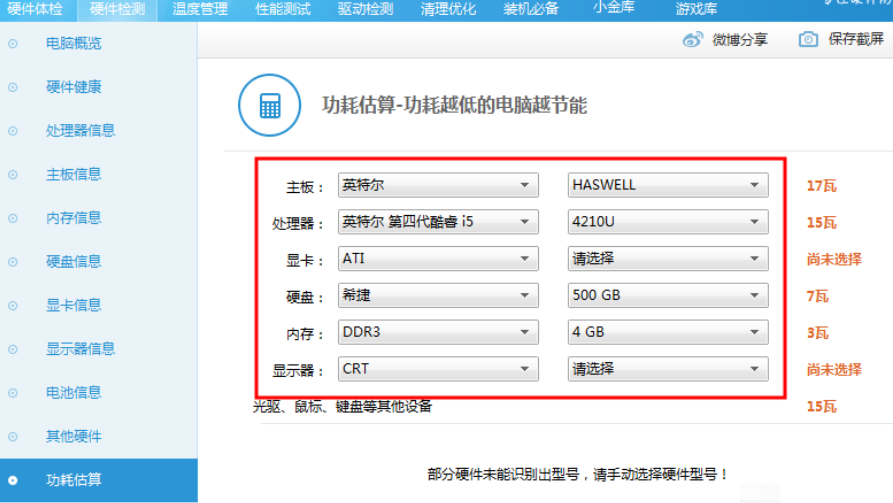
Task: Open the 4 GB memory size dropdown
Action: pos(668,332)
